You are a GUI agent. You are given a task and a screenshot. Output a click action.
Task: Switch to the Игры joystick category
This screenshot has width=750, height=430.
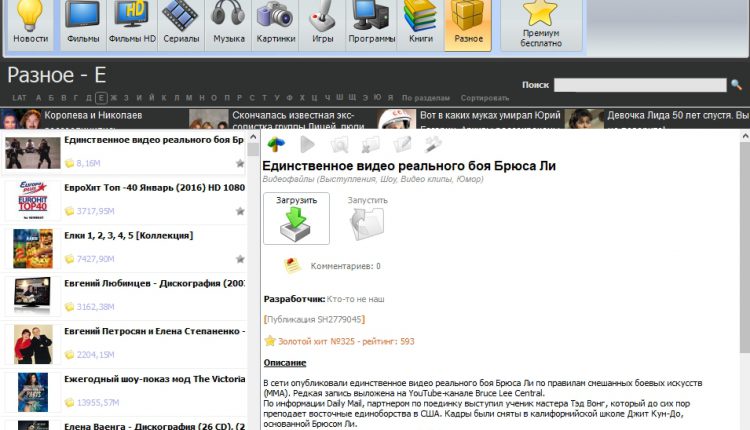click(322, 24)
